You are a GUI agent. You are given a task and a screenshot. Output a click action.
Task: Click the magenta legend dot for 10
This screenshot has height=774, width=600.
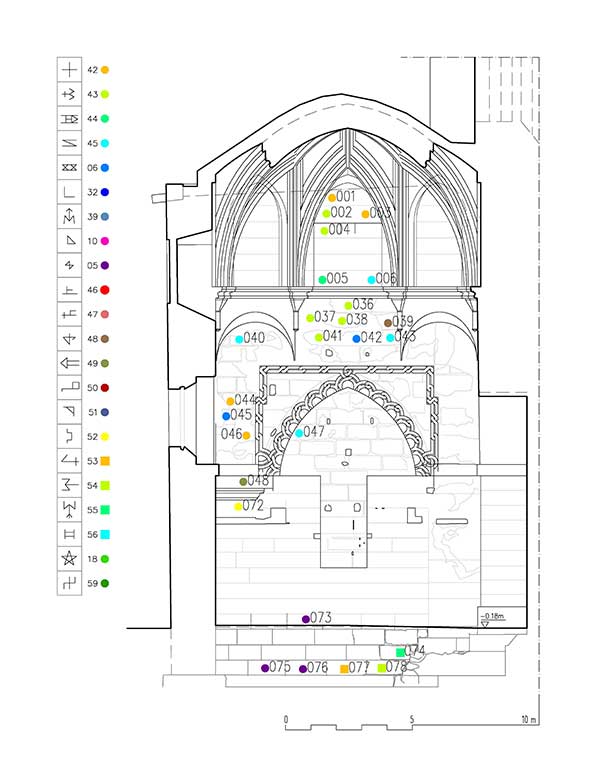point(105,241)
